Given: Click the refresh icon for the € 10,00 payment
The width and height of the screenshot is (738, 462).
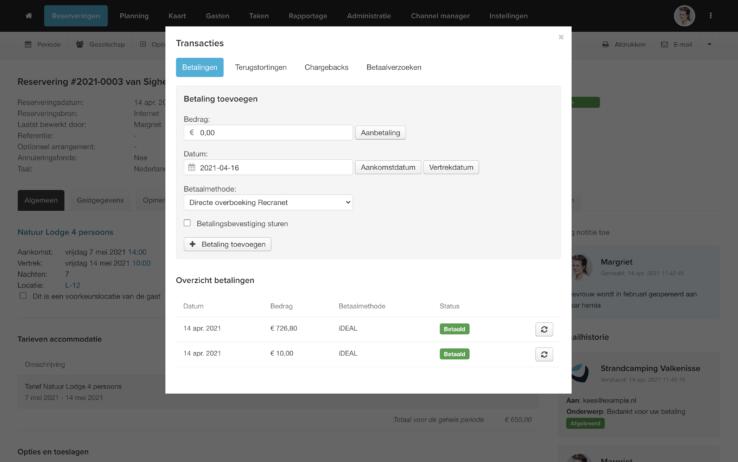Looking at the screenshot, I should (x=544, y=354).
